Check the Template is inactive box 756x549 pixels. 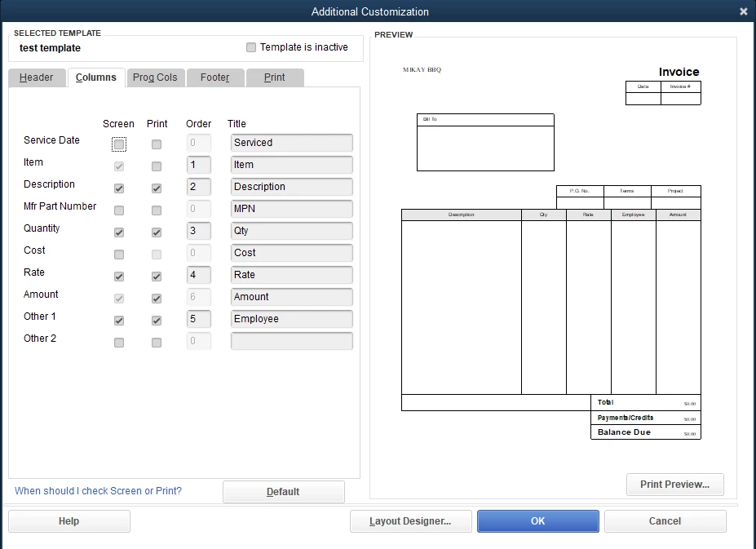point(251,47)
